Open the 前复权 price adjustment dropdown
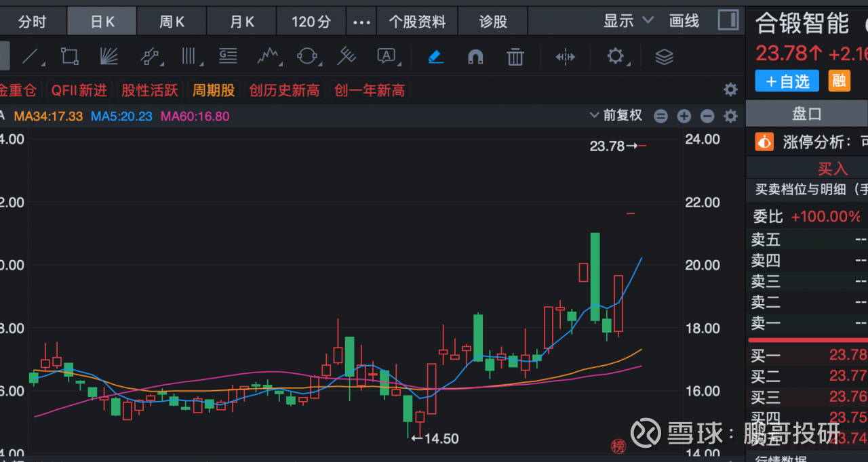Screen dimensions: 868x462 click(616, 116)
